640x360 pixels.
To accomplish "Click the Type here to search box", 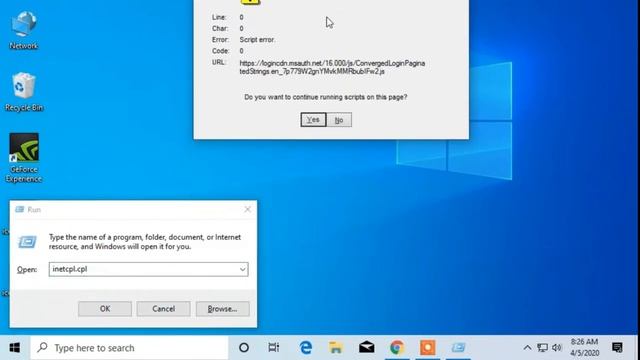I will click(x=129, y=348).
